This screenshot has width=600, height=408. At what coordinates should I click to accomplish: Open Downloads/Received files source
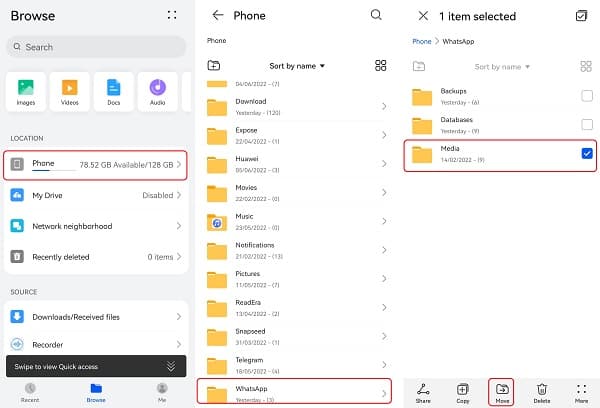coord(96,317)
